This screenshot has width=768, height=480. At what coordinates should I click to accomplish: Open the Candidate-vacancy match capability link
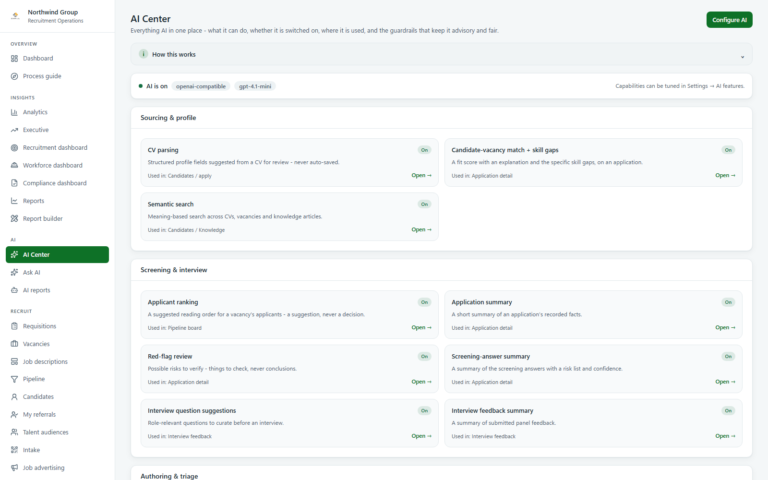click(725, 175)
